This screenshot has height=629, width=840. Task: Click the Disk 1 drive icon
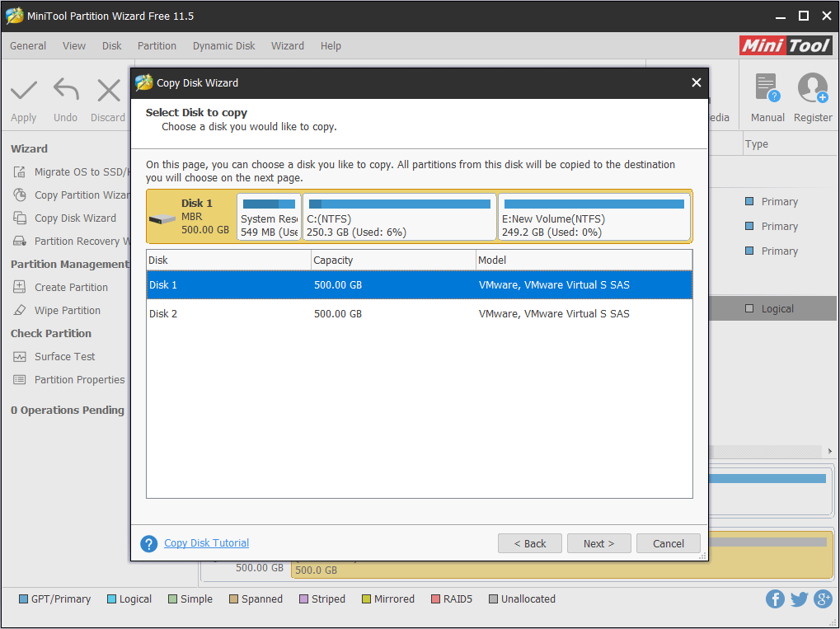[162, 218]
